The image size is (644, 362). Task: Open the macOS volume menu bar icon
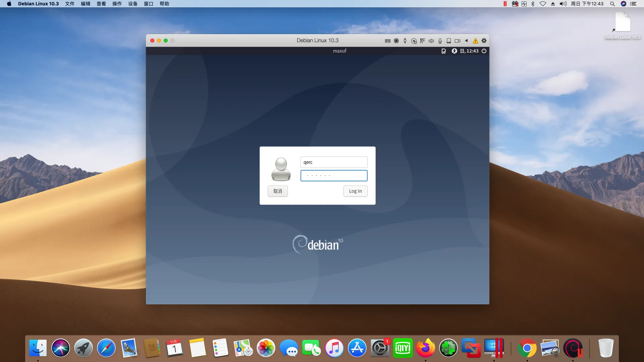tap(563, 4)
